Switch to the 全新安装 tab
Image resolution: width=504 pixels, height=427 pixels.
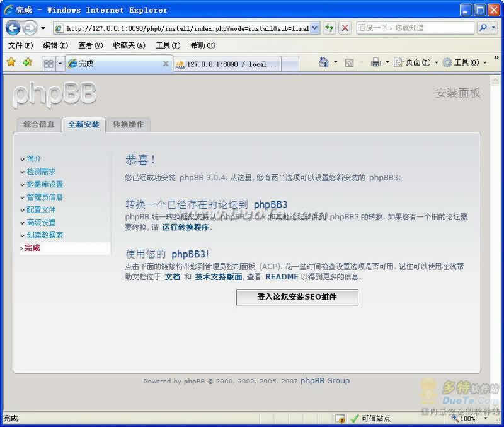tap(84, 124)
